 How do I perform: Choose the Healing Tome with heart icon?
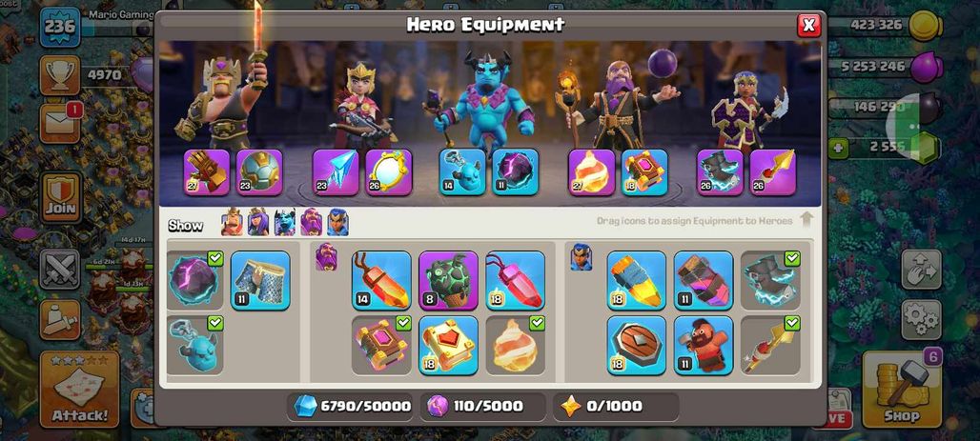coord(448,345)
